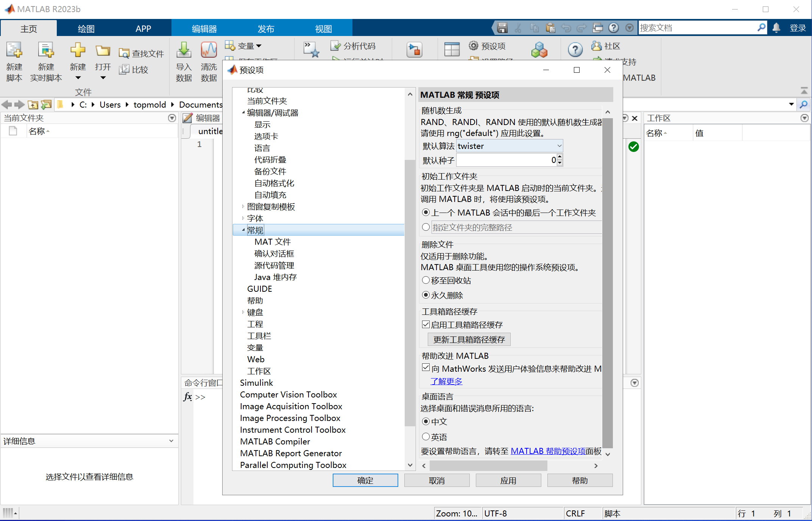
Task: Click the Undo arrow in quick access bar
Action: click(566, 28)
